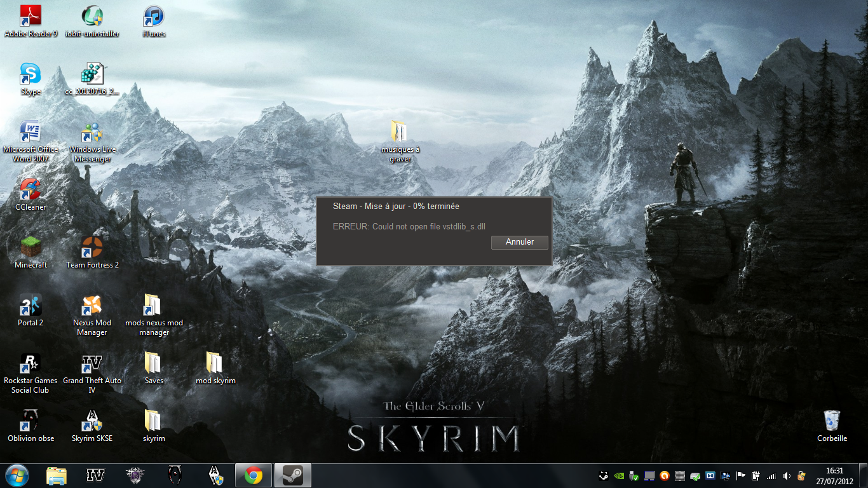The height and width of the screenshot is (488, 868).
Task: Select the skyrim folder on desktop
Action: click(x=154, y=426)
